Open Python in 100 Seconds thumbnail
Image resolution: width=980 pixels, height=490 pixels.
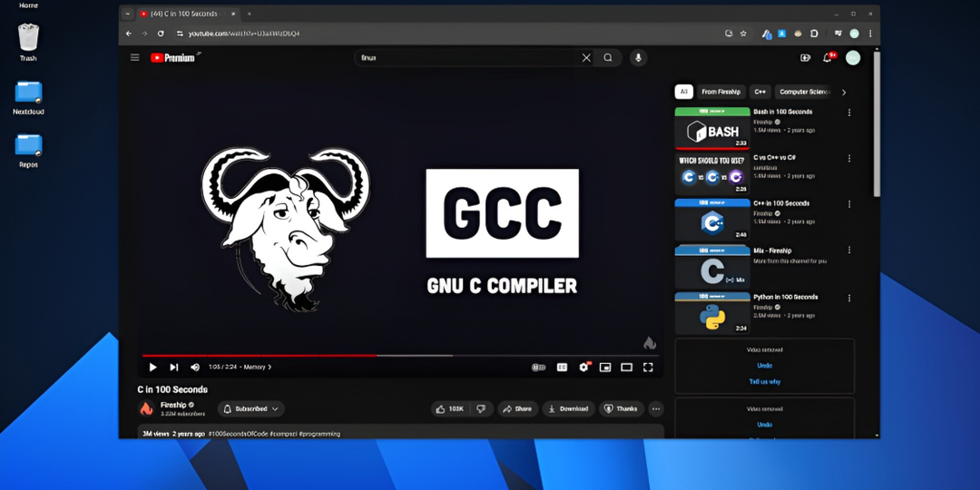coord(712,313)
